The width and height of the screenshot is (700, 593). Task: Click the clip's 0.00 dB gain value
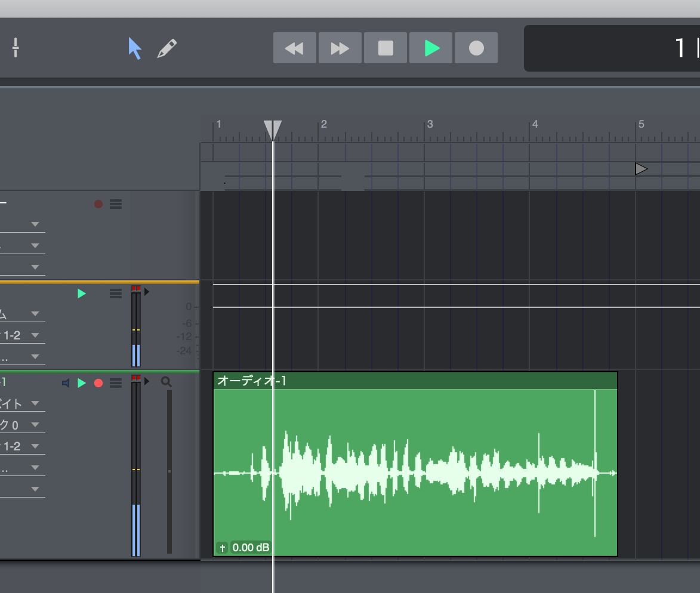251,548
